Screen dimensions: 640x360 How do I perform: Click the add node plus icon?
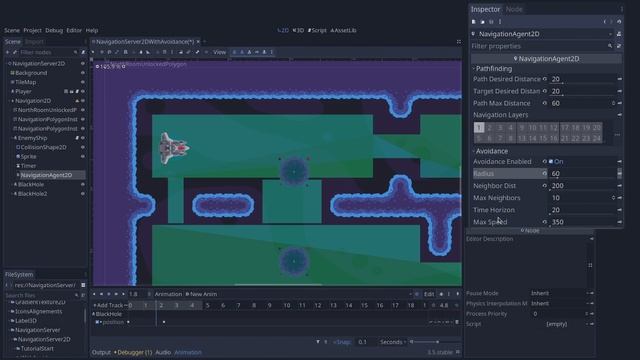7,52
